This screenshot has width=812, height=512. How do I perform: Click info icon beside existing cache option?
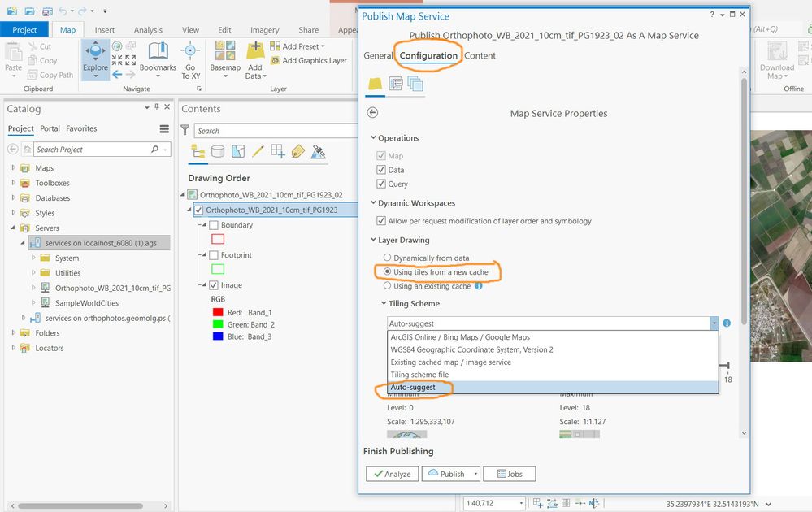pos(479,286)
